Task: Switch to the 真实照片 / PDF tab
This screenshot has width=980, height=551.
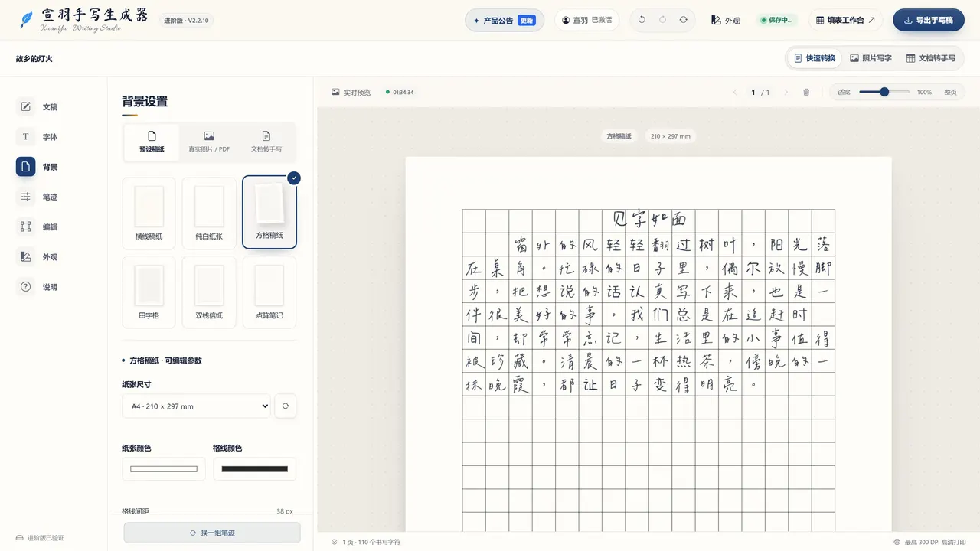Action: coord(209,142)
